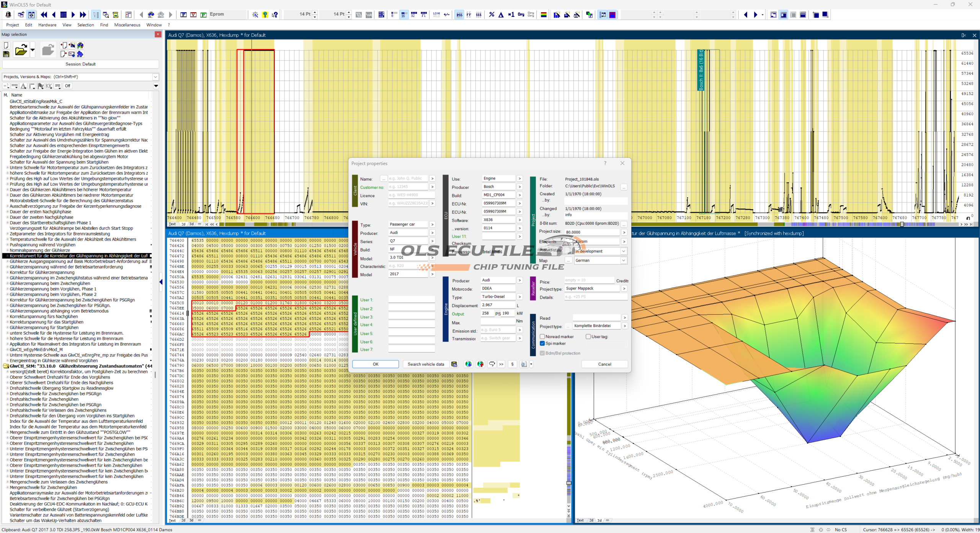Click the OK button in Project properties

[x=375, y=364]
